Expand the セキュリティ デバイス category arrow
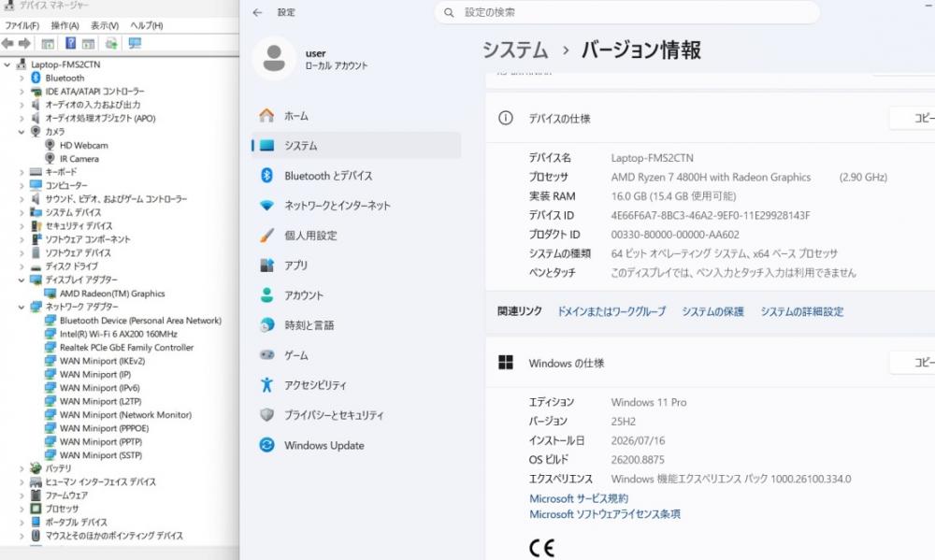 pyautogui.click(x=22, y=226)
